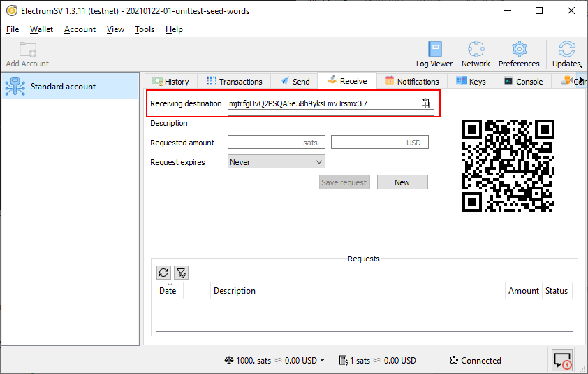
Task: Click the filter requests icon
Action: tap(181, 273)
